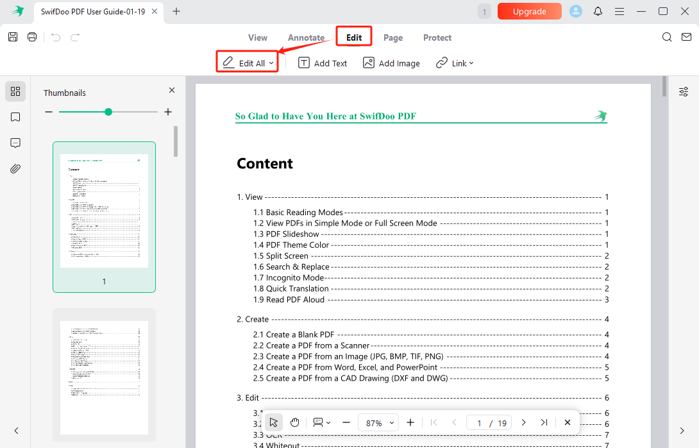This screenshot has height=448, width=700.
Task: Click the '1.5 Split Screen' entry
Action: [x=281, y=256]
